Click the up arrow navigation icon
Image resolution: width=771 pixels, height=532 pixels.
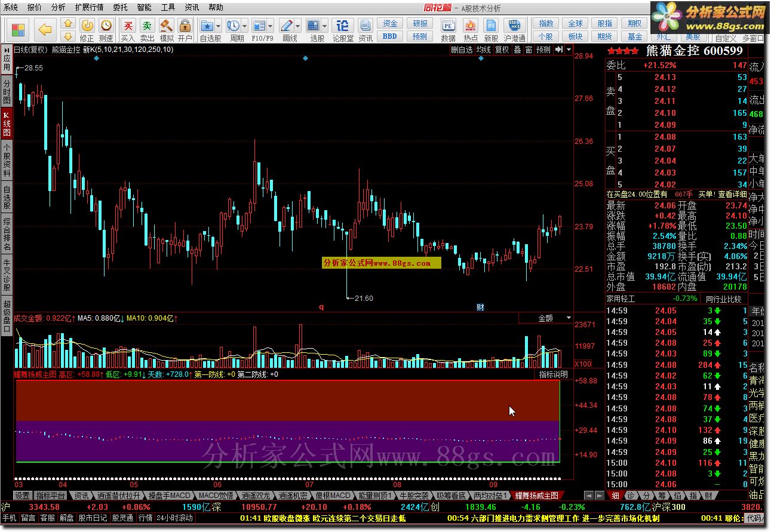68,24
